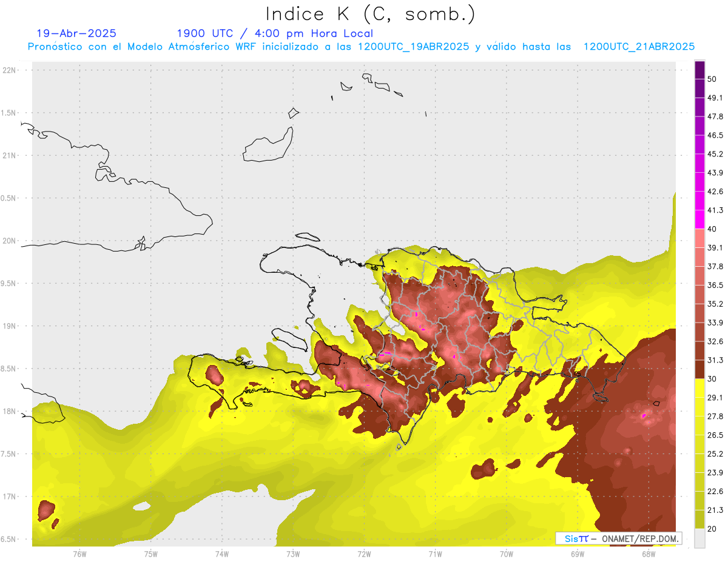Click legend value "40"
Screen dimensions: 728x562
point(712,229)
